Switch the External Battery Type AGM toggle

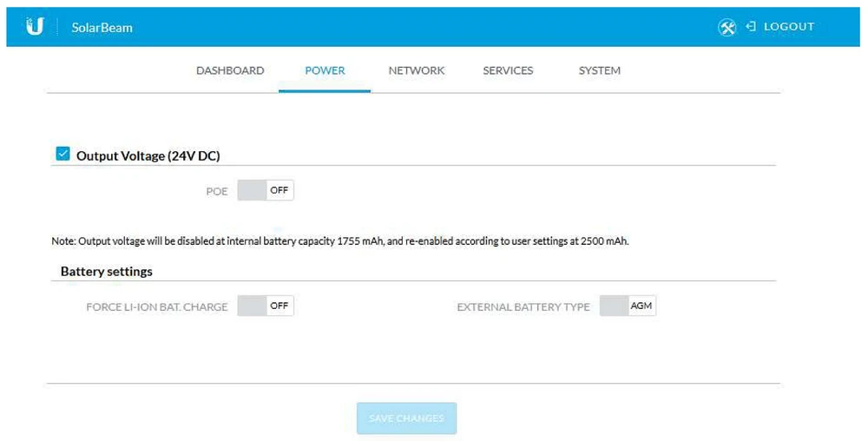[x=628, y=306]
